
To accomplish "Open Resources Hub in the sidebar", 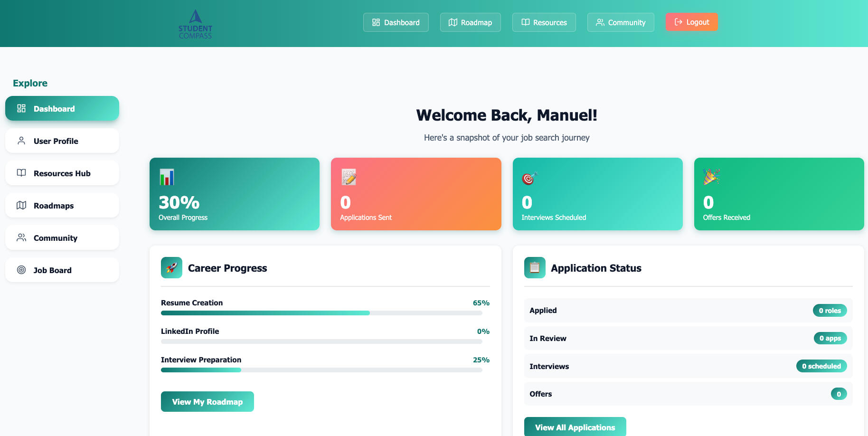I will click(x=62, y=173).
